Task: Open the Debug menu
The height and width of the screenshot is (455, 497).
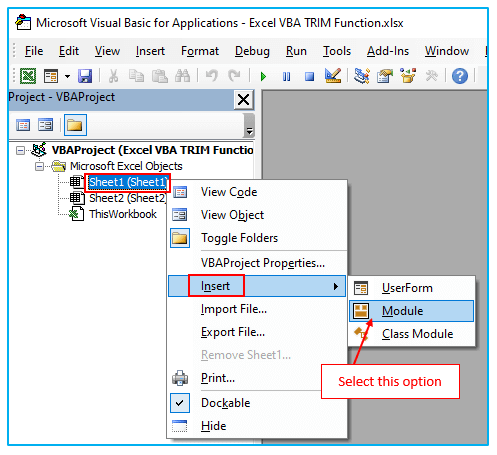Action: [252, 51]
